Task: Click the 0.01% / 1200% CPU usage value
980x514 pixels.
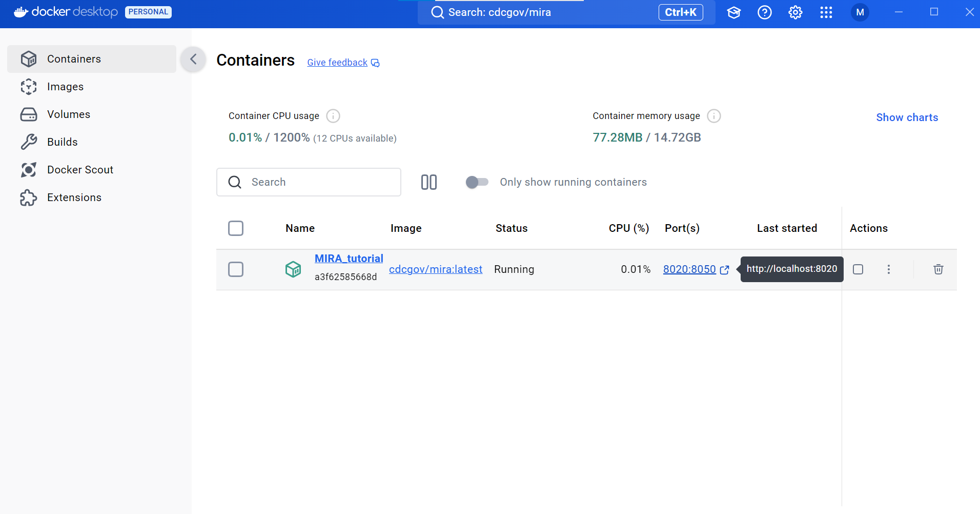Action: [x=269, y=137]
